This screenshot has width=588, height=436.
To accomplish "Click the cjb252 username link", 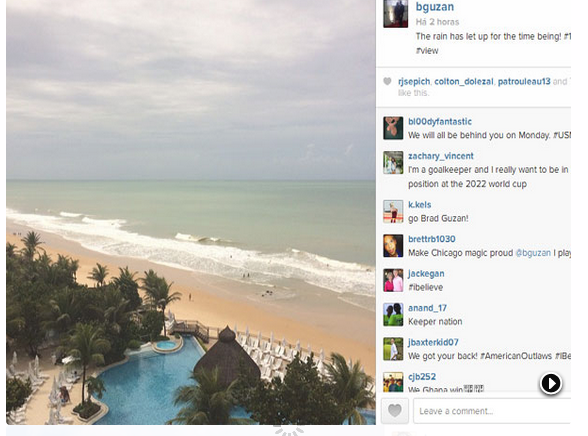I will [x=422, y=377].
